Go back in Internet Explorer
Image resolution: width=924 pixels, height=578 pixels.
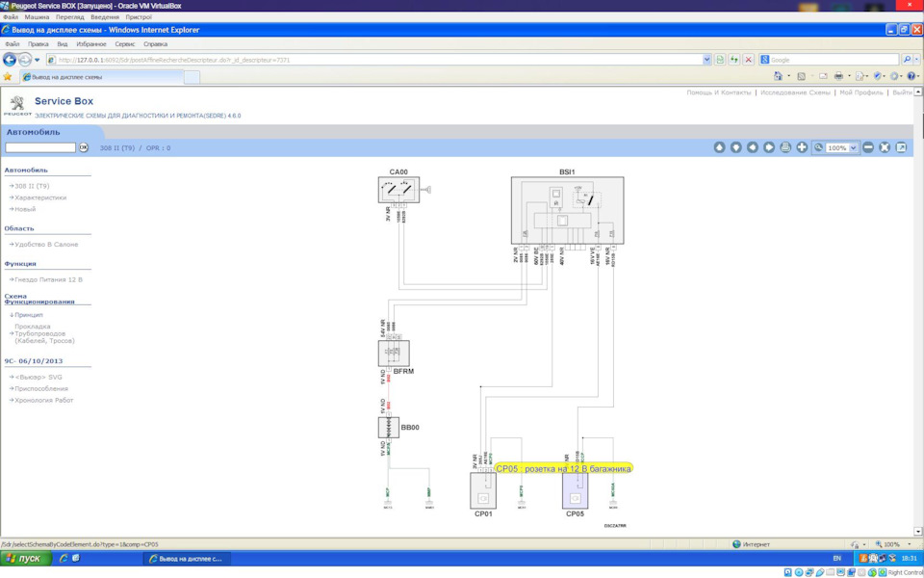tap(10, 60)
